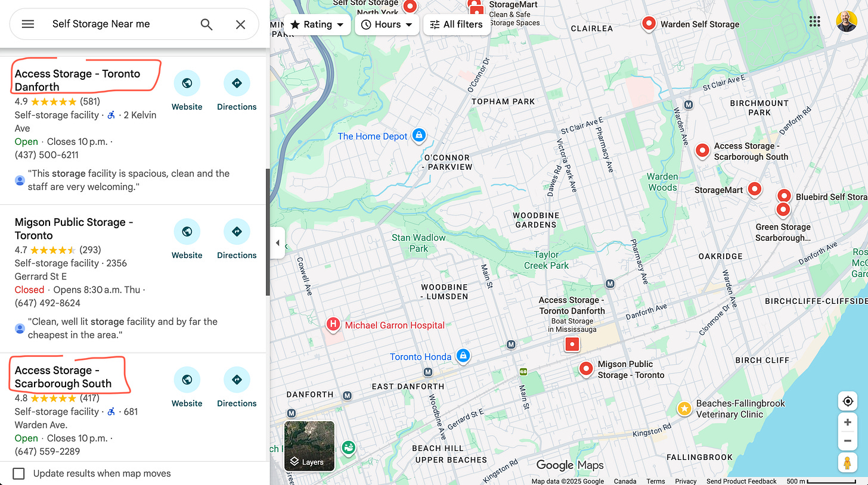Click the Bluebird Self Storage map pin
This screenshot has width=868, height=485.
click(x=784, y=196)
